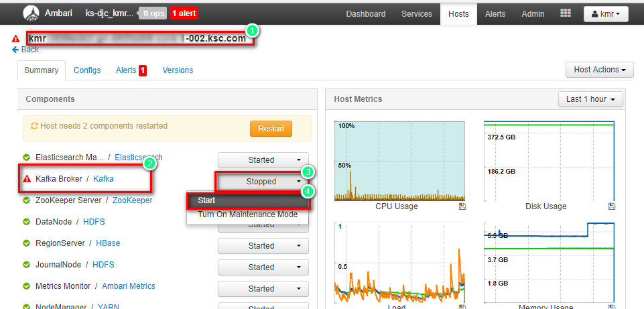Open the Elasticsearch service link

pos(139,158)
